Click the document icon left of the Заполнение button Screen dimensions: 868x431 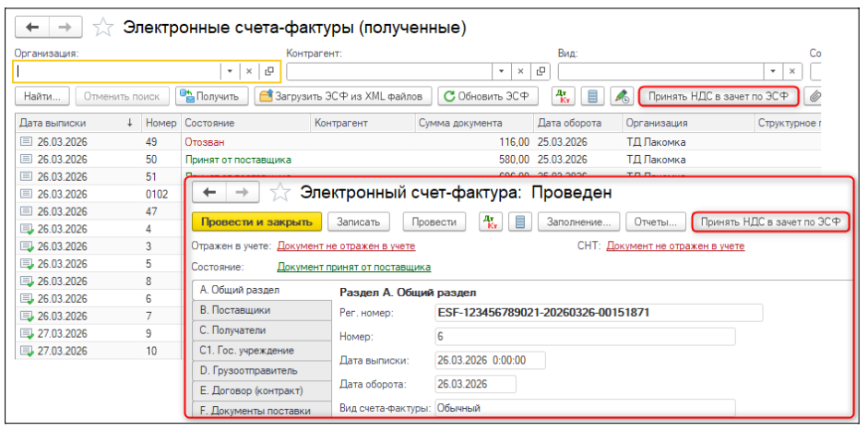tap(520, 222)
